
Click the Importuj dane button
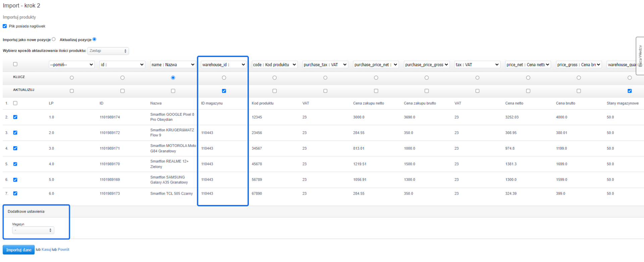coord(18,250)
